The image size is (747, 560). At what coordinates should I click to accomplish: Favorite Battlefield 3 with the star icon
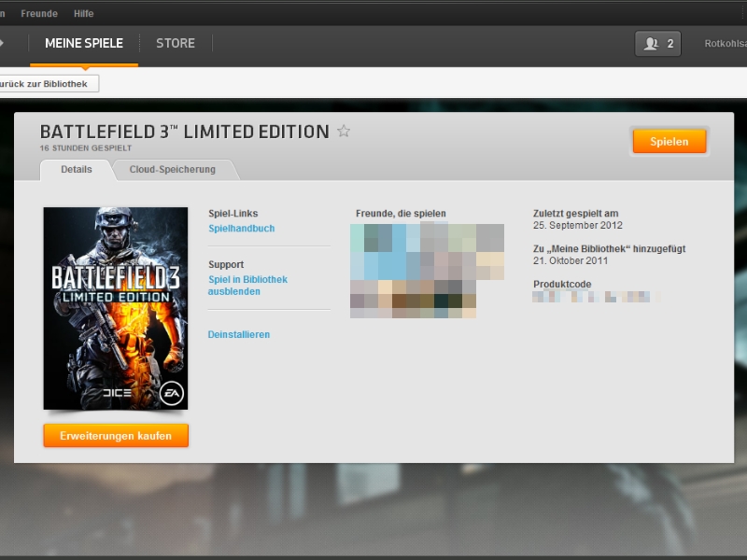pyautogui.click(x=344, y=131)
